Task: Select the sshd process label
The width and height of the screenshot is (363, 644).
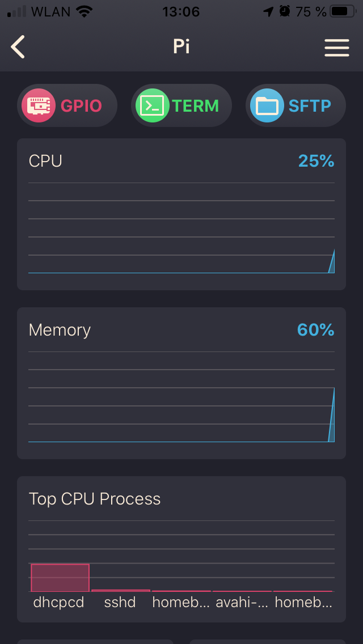Action: [120, 603]
